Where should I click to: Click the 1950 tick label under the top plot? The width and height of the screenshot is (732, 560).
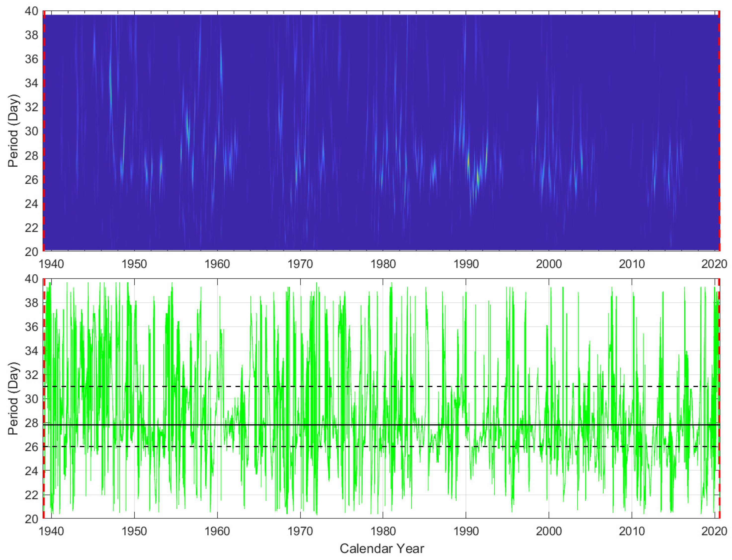pyautogui.click(x=134, y=264)
